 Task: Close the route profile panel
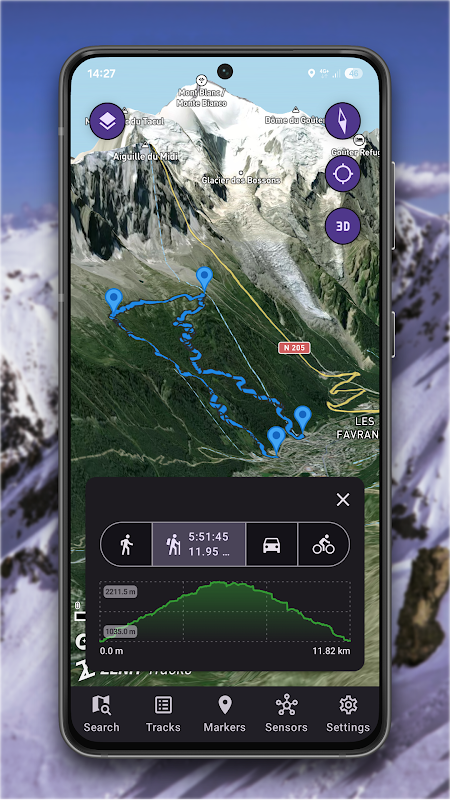[343, 500]
